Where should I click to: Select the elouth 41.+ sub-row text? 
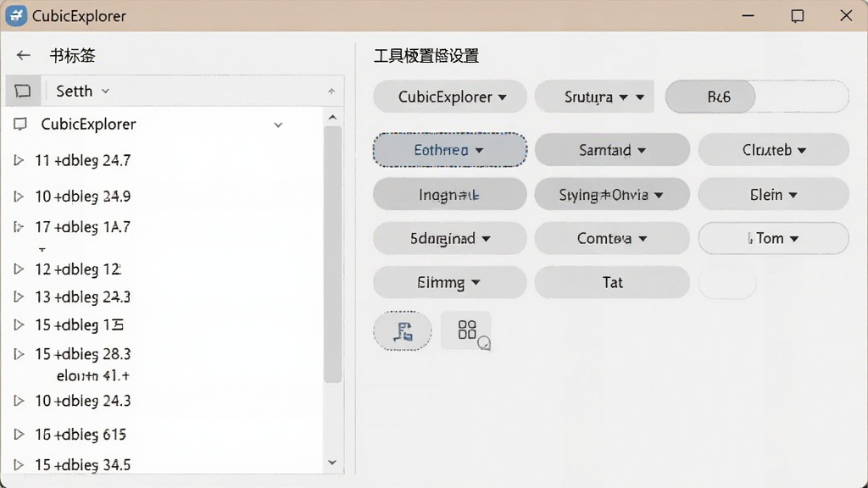point(93,375)
